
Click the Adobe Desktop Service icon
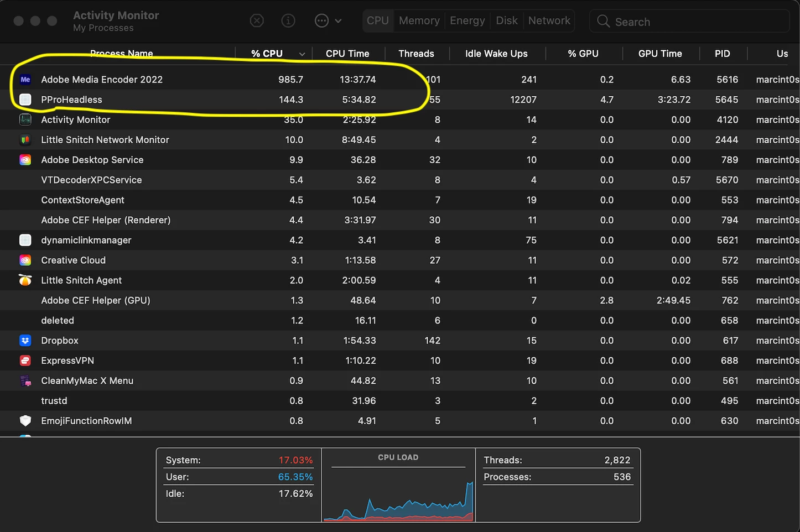tap(25, 160)
